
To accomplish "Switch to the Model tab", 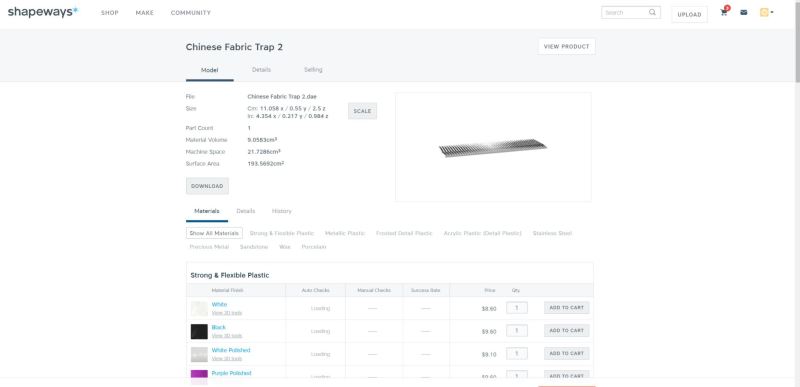I will tap(210, 70).
